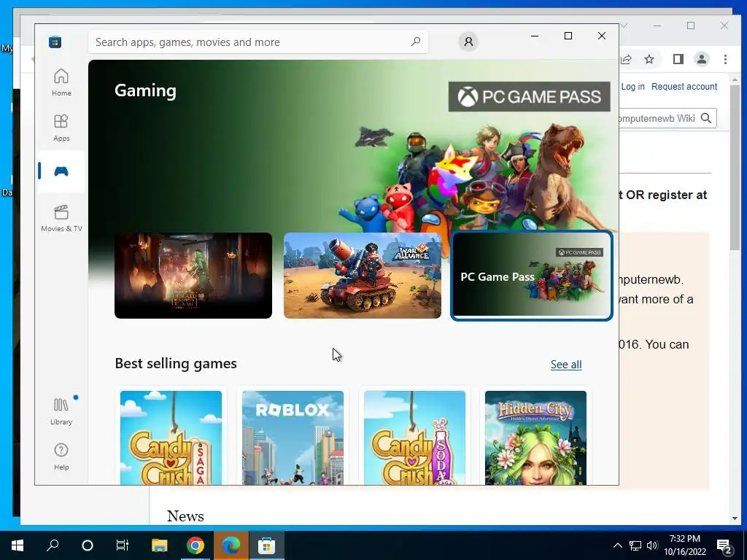Image resolution: width=747 pixels, height=560 pixels.
Task: Open the Library in Store sidebar
Action: [x=61, y=411]
